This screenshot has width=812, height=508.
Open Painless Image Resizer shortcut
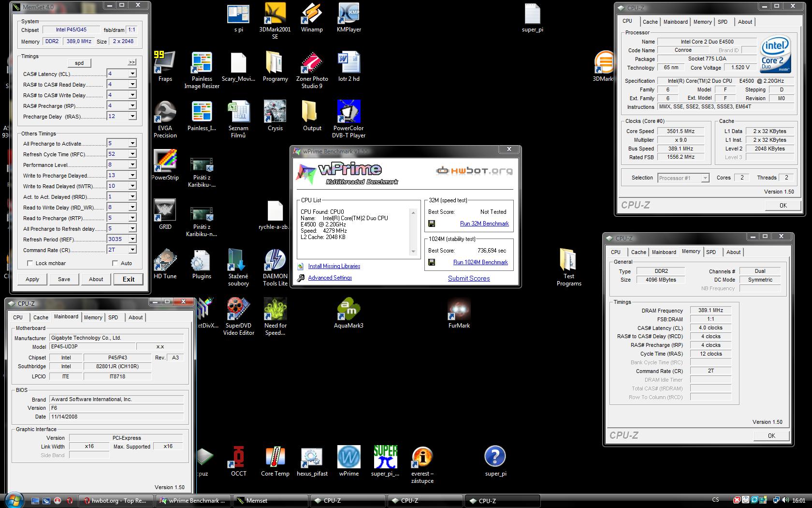pyautogui.click(x=202, y=71)
